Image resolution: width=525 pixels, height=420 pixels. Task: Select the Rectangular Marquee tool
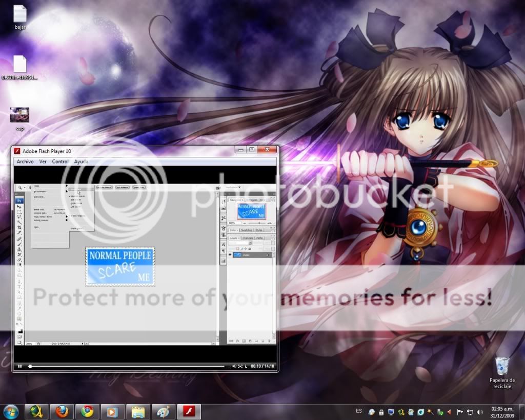pos(19,212)
